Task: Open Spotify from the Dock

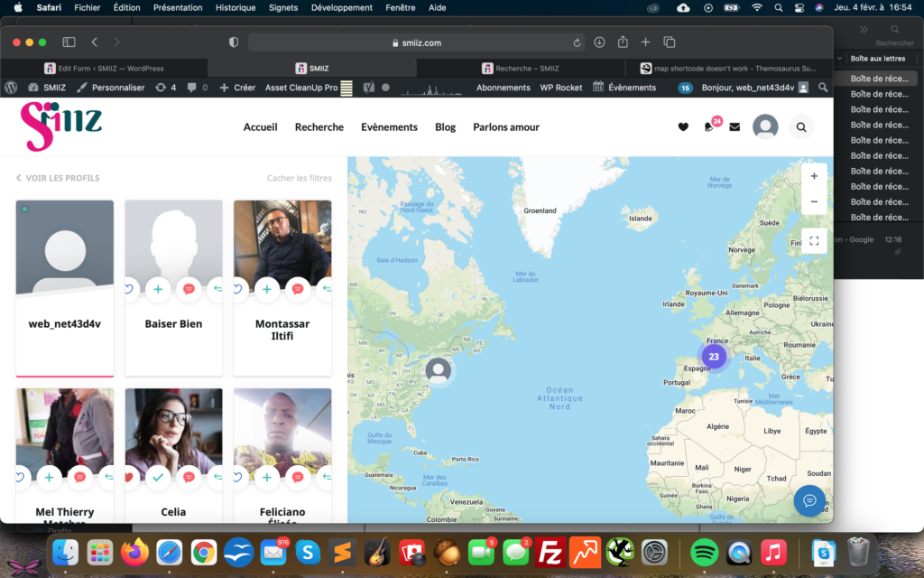Action: coord(704,553)
